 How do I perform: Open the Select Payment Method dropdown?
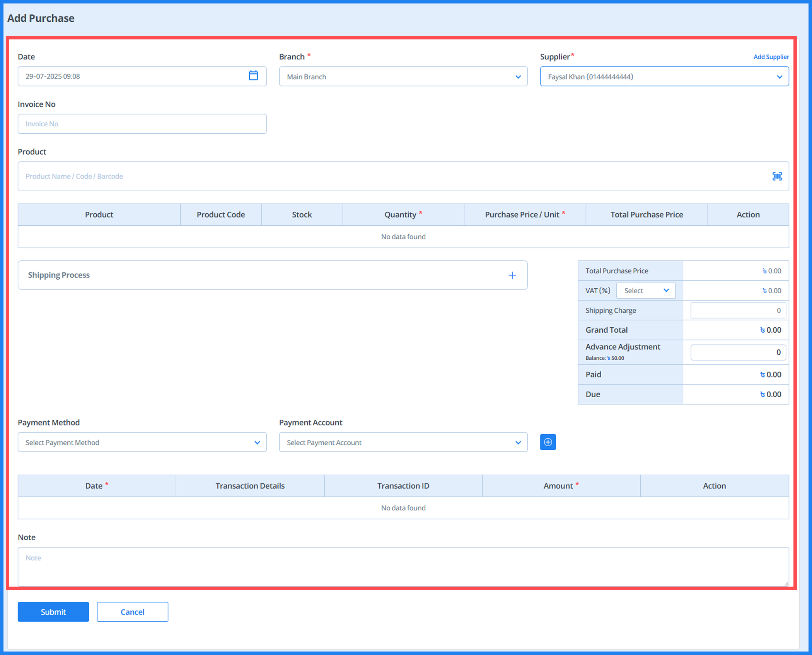point(142,442)
